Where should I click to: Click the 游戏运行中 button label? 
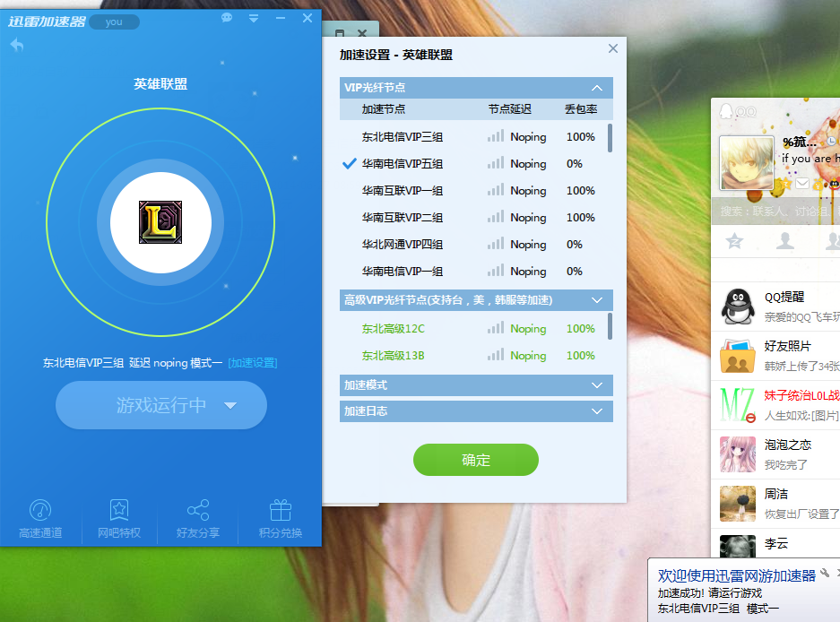point(161,405)
